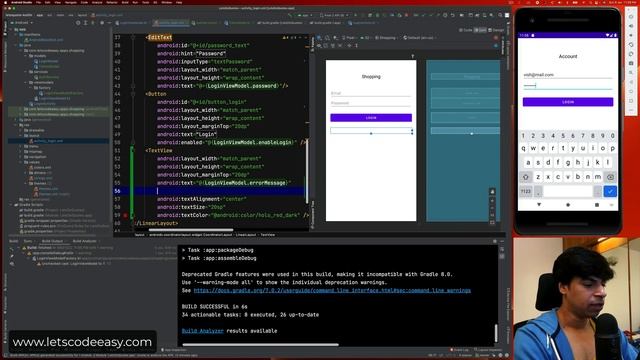Click Collapse All in the Project panel header
640x360 pixels.
pos(93,23)
